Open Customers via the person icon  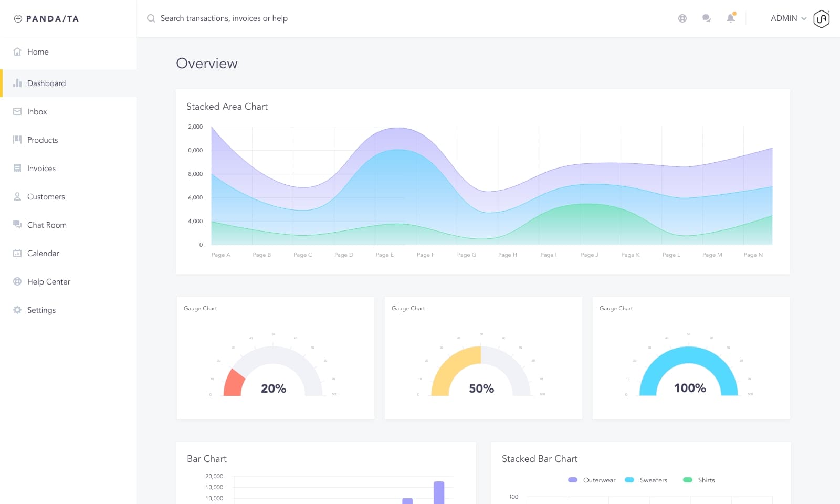17,196
